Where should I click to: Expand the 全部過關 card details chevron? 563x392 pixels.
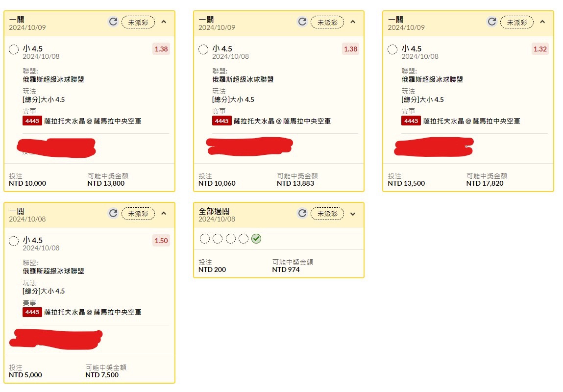point(353,214)
